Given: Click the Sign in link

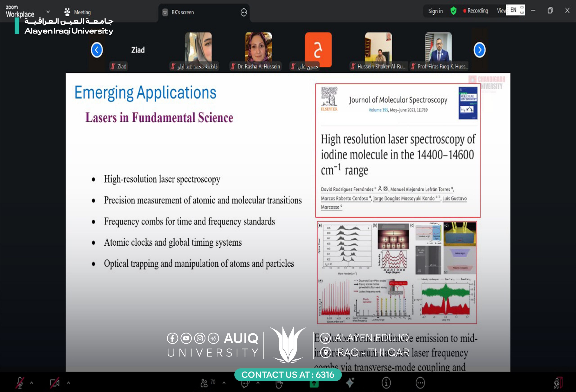Looking at the screenshot, I should pyautogui.click(x=435, y=11).
